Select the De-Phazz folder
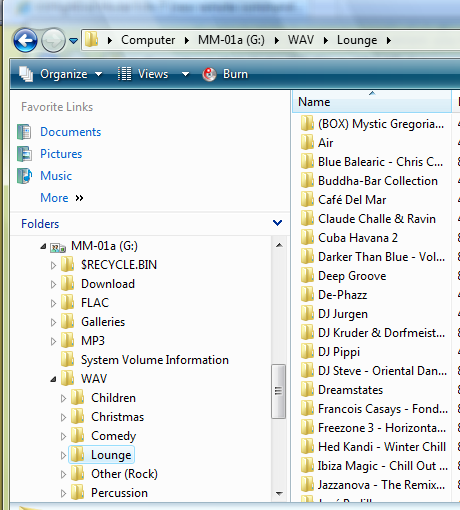 tap(343, 295)
